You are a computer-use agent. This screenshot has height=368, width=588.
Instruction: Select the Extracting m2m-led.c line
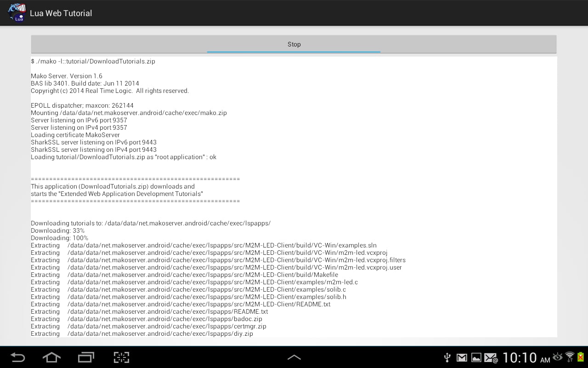tap(194, 282)
